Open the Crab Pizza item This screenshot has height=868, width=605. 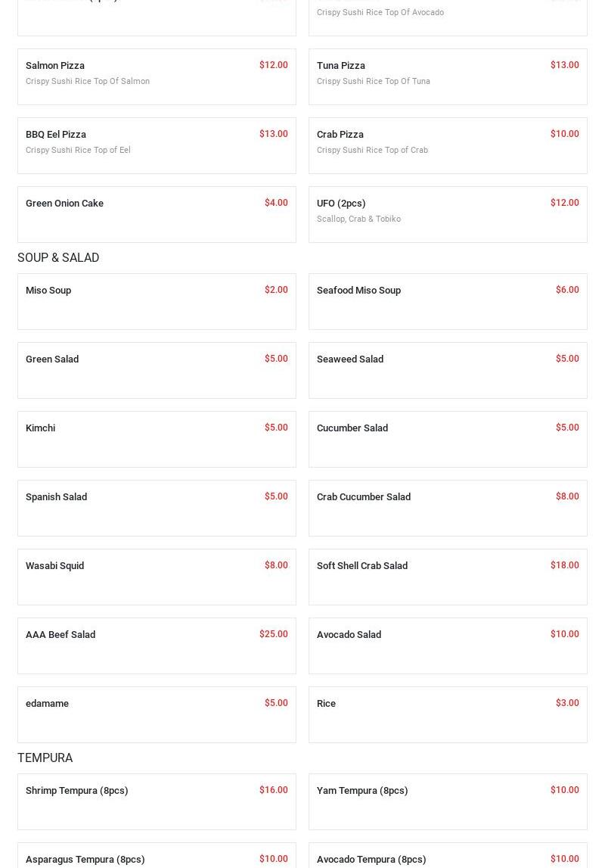pyautogui.click(x=448, y=145)
